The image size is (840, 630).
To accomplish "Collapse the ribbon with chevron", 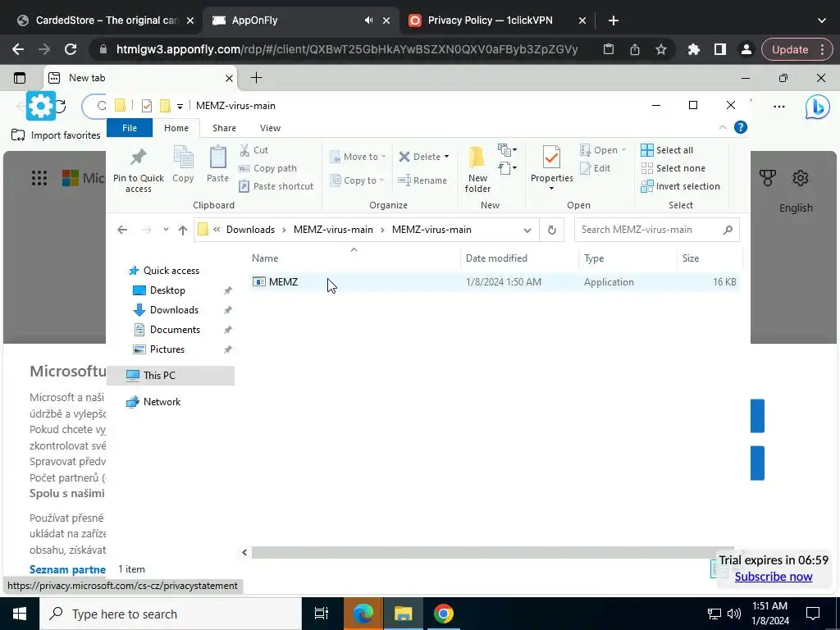I will (x=722, y=127).
